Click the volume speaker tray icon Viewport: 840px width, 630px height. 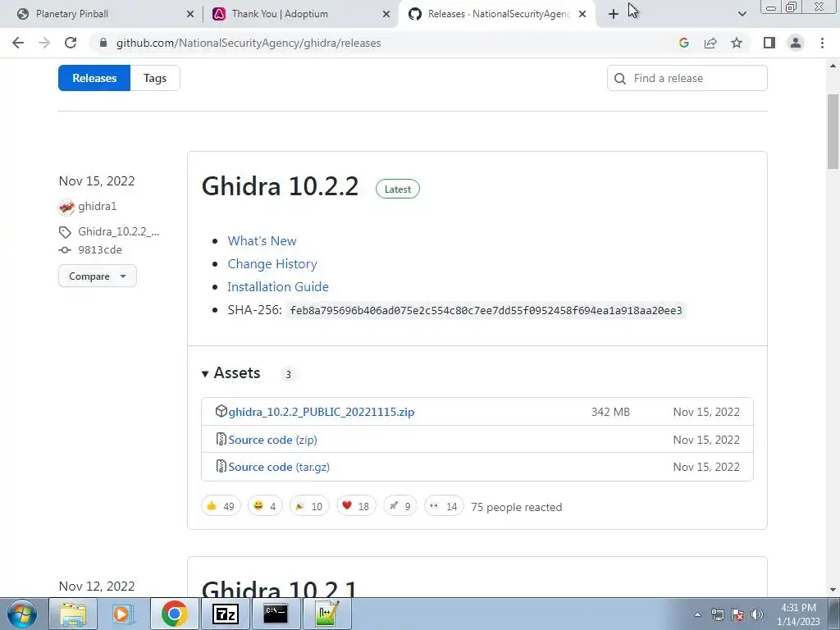[x=757, y=614]
